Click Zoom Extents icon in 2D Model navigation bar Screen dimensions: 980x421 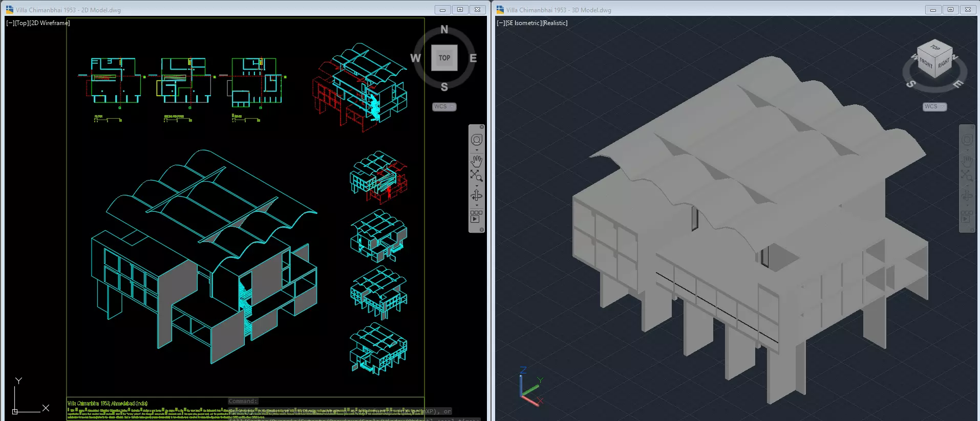tap(476, 176)
